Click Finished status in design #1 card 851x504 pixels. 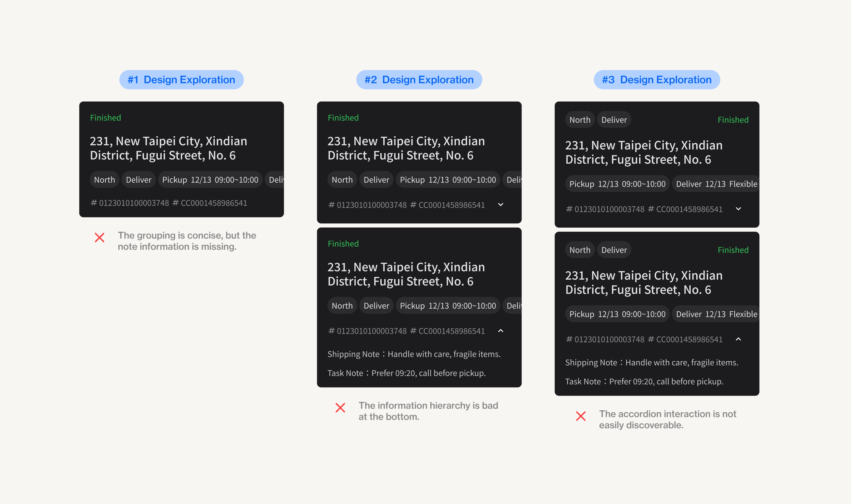click(105, 118)
